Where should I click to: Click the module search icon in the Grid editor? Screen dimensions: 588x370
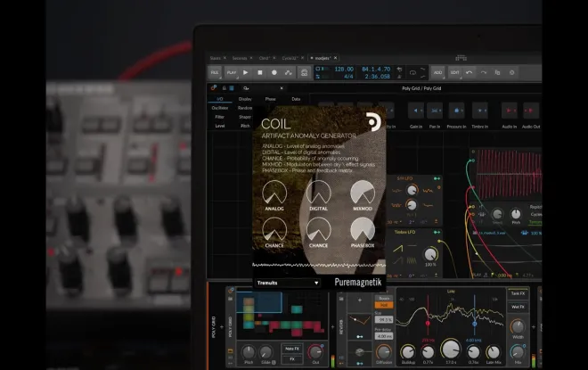coord(246,88)
